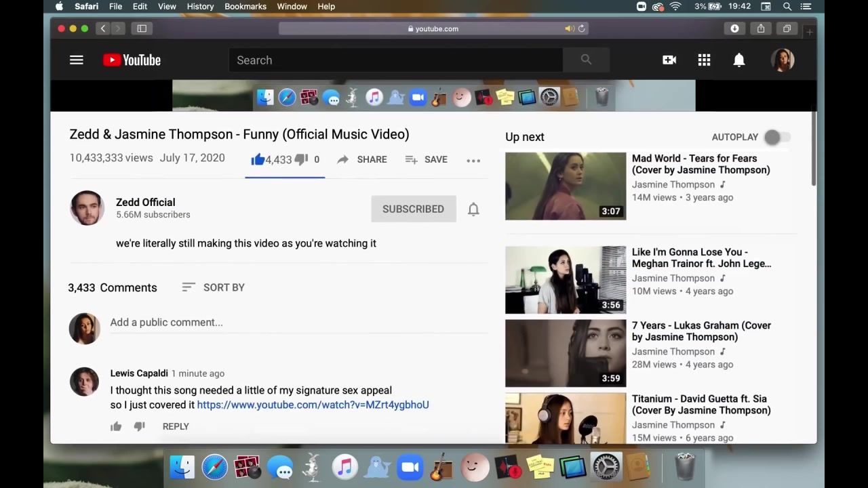Open notifications bell in YouTube header
This screenshot has height=488, width=868.
739,60
